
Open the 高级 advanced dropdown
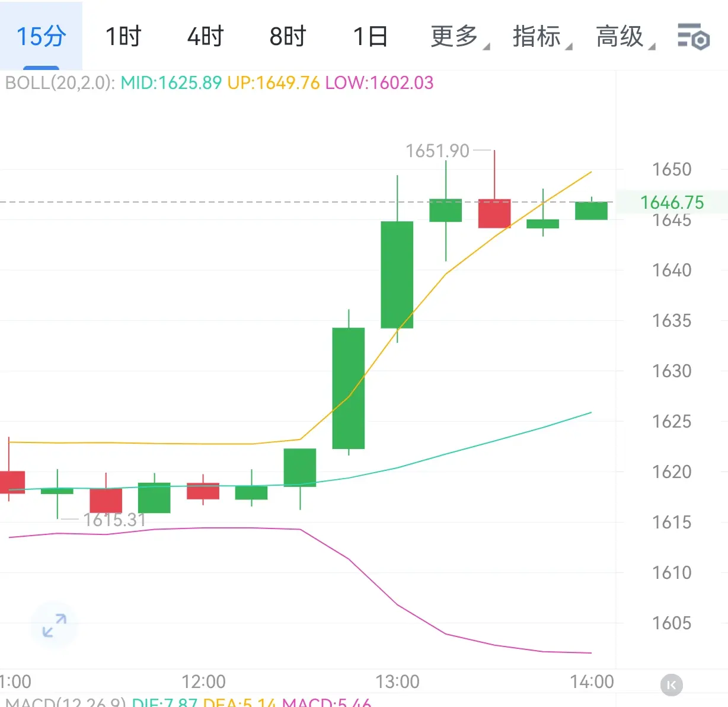(625, 37)
